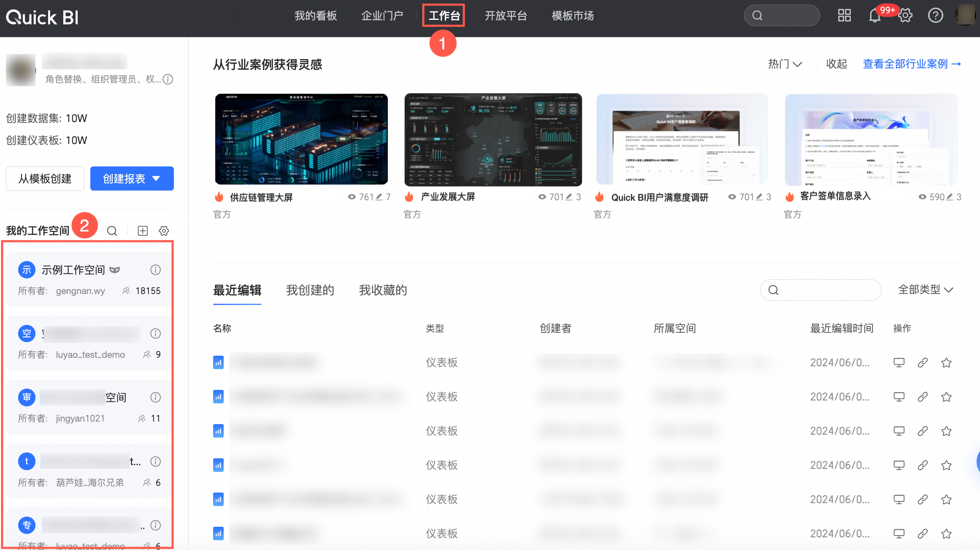Click the 从模板创建 button
This screenshot has height=550, width=980.
pyautogui.click(x=45, y=179)
